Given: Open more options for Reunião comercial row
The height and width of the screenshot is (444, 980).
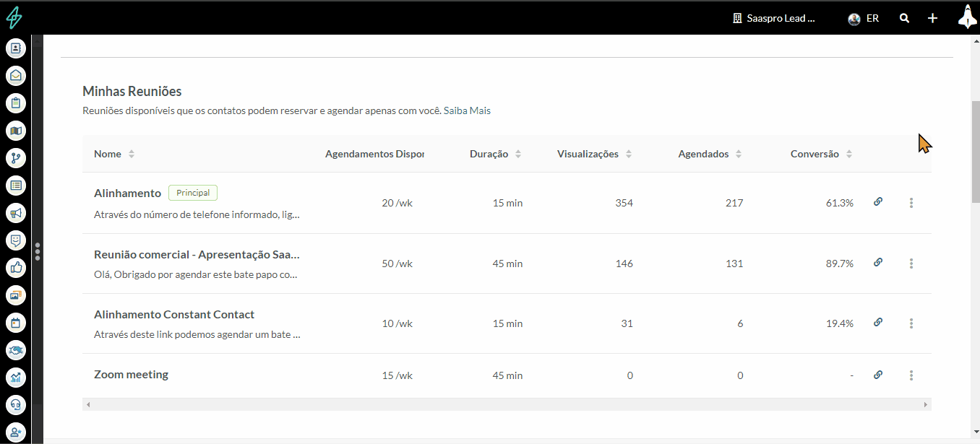Looking at the screenshot, I should coord(911,264).
